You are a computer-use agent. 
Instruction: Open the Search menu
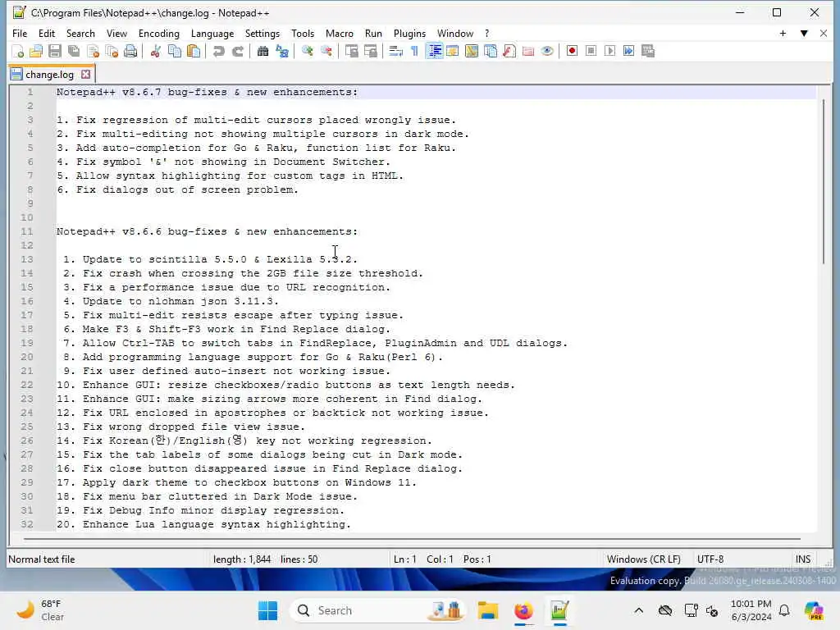pyautogui.click(x=80, y=33)
